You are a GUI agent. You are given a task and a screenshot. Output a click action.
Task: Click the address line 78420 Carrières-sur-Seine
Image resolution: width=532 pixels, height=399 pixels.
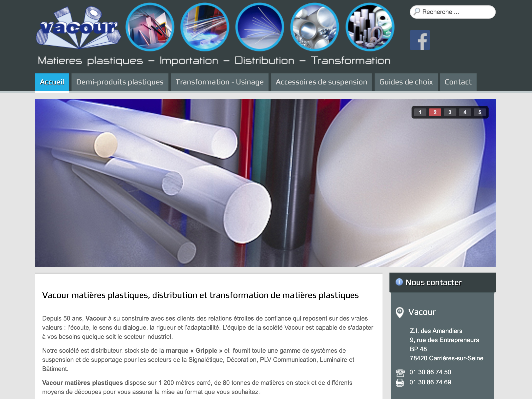(x=447, y=358)
